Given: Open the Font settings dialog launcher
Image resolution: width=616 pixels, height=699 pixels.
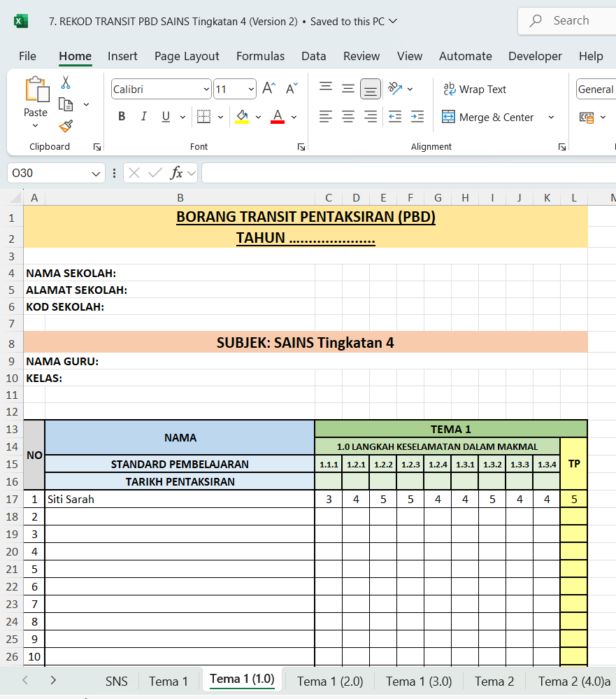Looking at the screenshot, I should pyautogui.click(x=301, y=147).
